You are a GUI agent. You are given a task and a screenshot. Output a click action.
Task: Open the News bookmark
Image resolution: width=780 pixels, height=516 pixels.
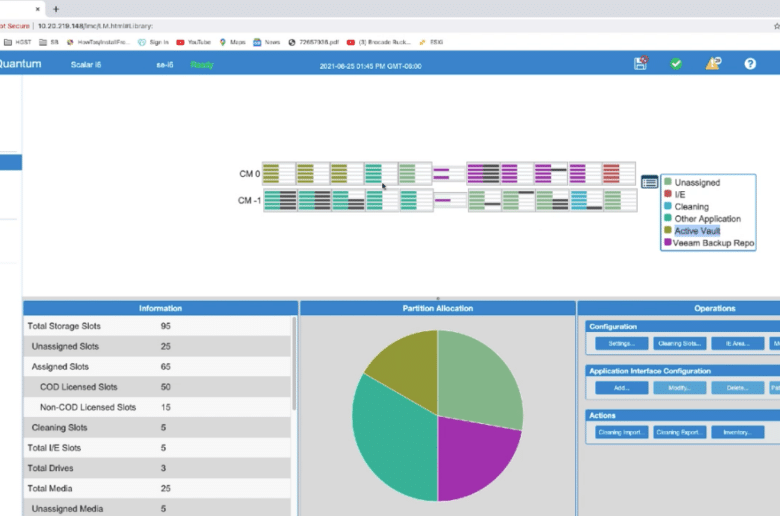tap(267, 42)
